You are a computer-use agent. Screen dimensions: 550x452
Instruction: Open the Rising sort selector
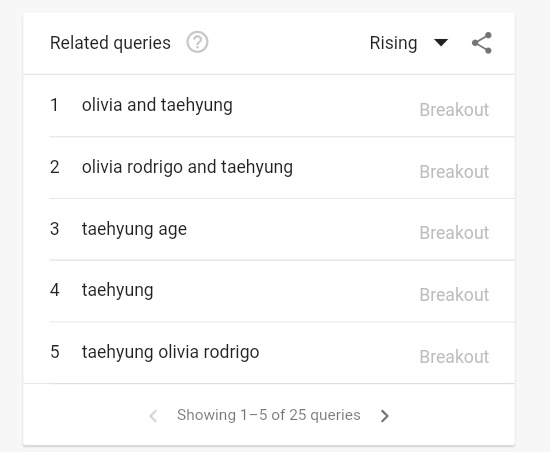click(409, 43)
